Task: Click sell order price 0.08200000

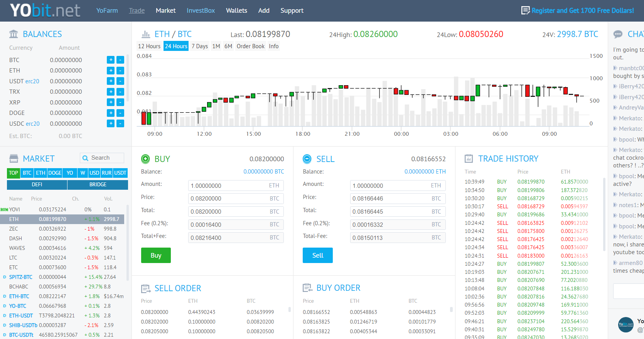Action: [x=155, y=312]
